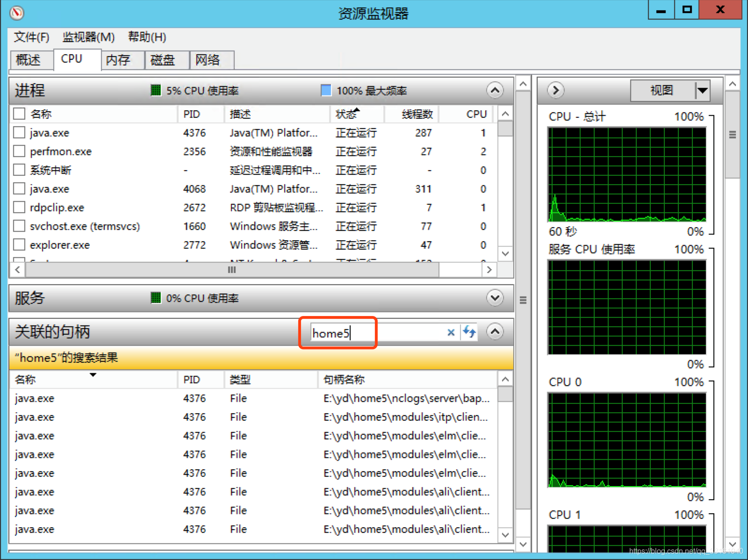748x560 pixels.
Task: Click the green 0% CPU 使用率 services indicator
Action: click(x=156, y=298)
